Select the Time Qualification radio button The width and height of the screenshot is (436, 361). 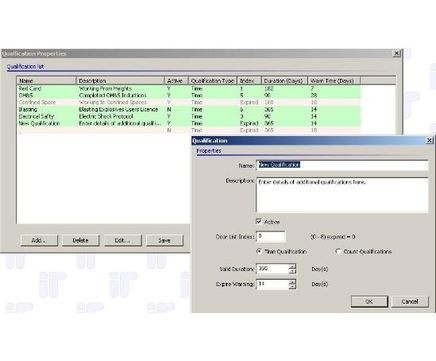259,251
